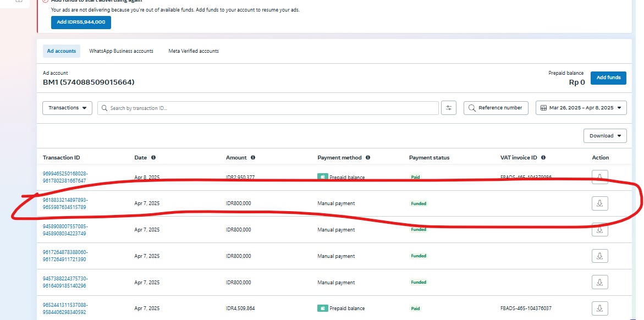
Task: Show info for VAT invoice ID column
Action: (x=543, y=158)
